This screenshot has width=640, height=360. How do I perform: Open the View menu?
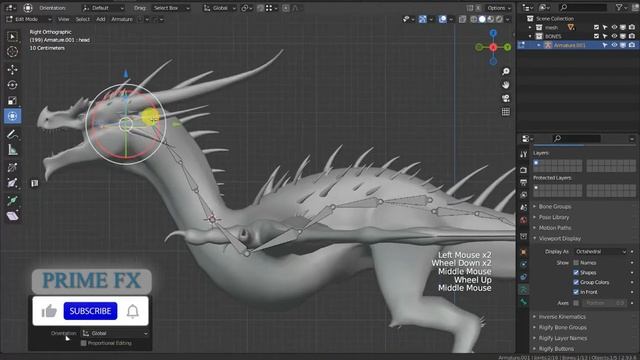click(x=63, y=19)
